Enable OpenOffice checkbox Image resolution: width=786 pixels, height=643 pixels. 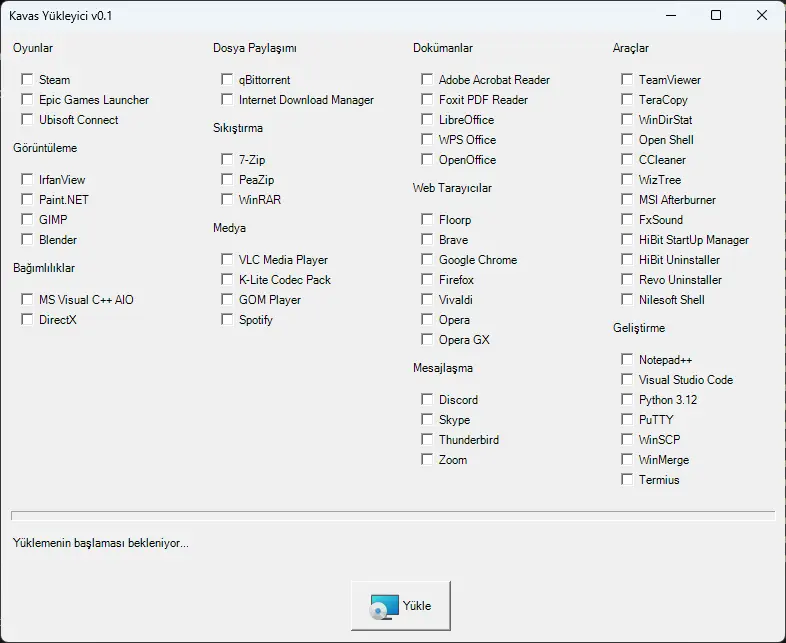point(427,159)
